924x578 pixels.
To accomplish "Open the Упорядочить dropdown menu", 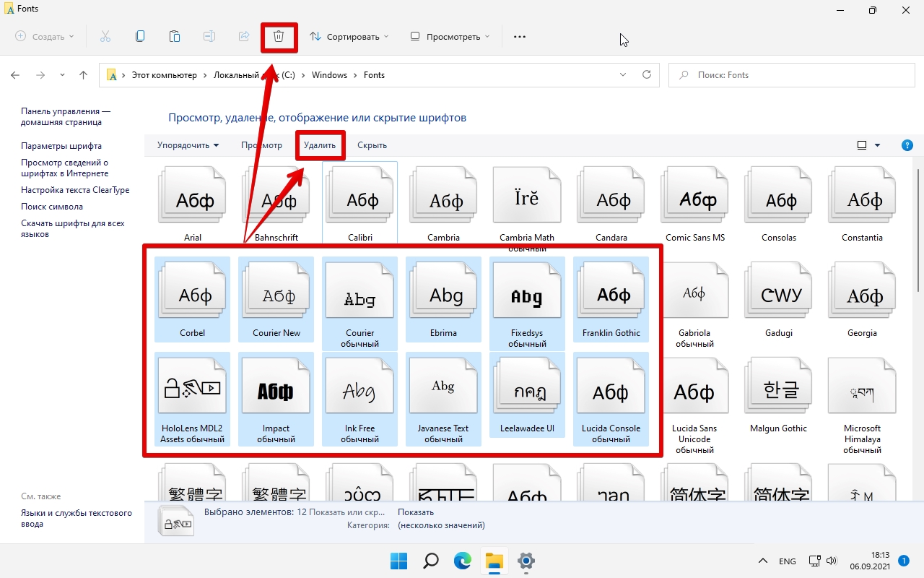I will point(188,145).
